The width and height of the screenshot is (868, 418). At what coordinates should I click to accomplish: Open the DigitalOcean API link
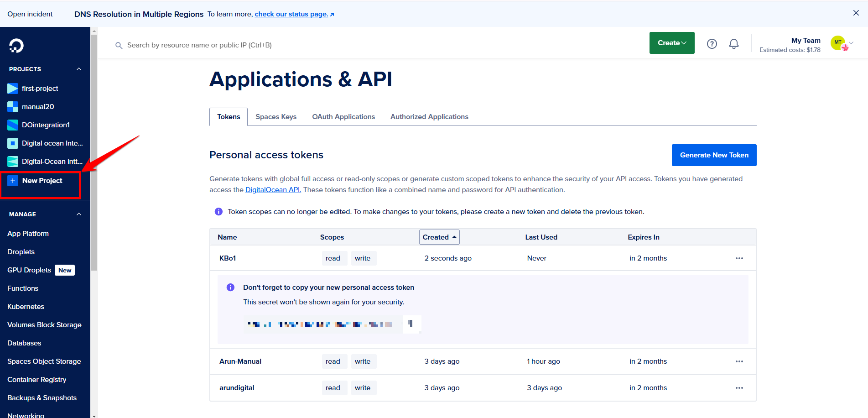273,190
